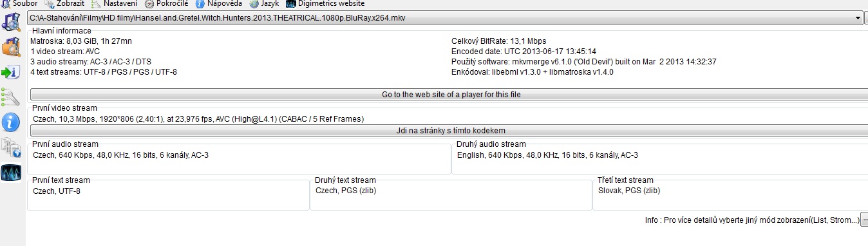Viewport: 868px width, 246px height.
Task: Open the Zobrazit menu
Action: [x=64, y=4]
